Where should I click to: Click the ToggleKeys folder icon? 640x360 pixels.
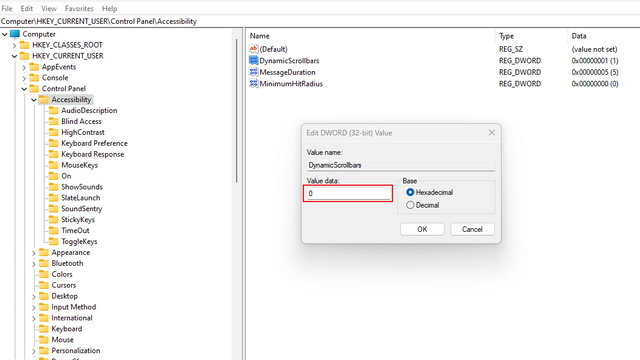pos(53,242)
